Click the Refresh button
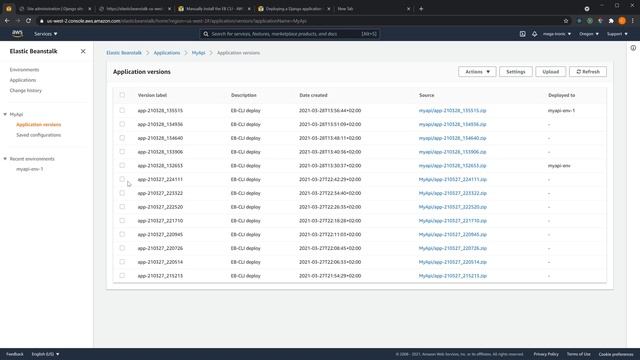This screenshot has width=640, height=360. [x=588, y=72]
